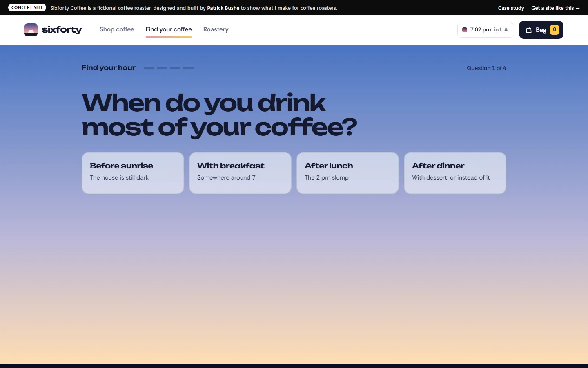Click the small sunset color dot in the time badge
The width and height of the screenshot is (588, 368).
pos(465,30)
